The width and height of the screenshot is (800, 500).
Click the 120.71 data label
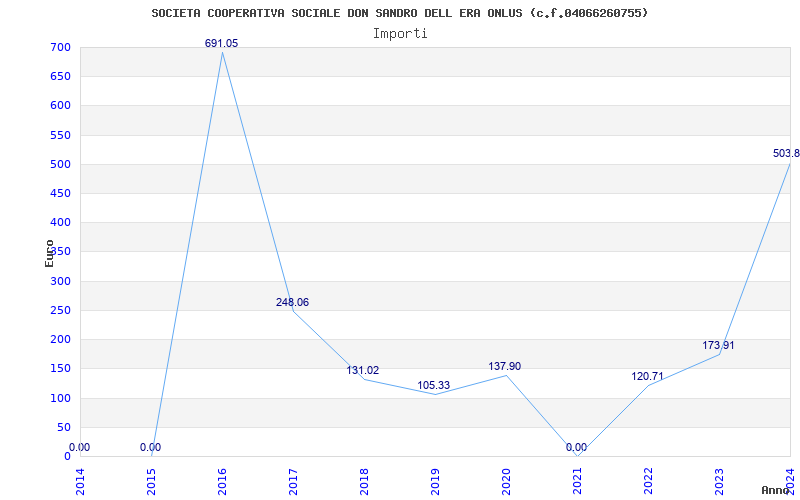pos(647,377)
